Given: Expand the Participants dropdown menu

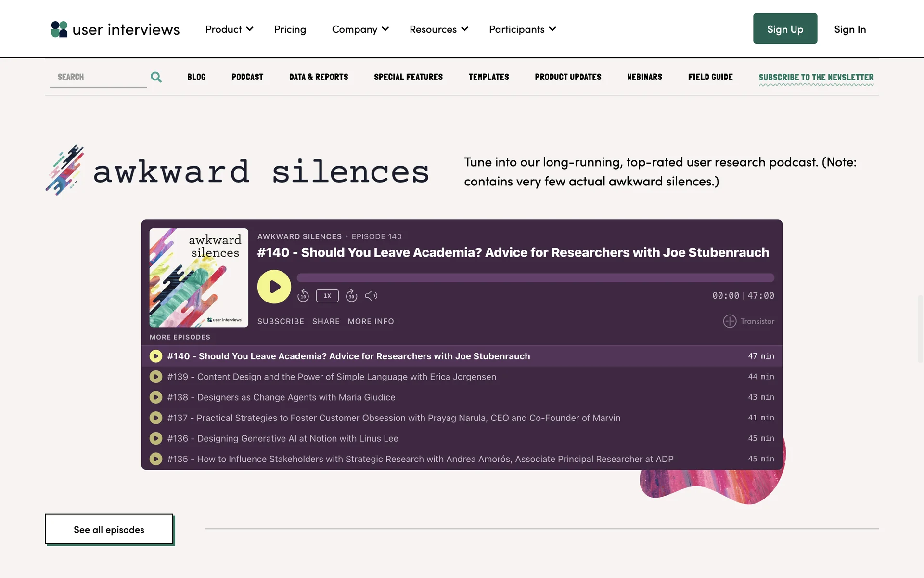Looking at the screenshot, I should point(522,29).
